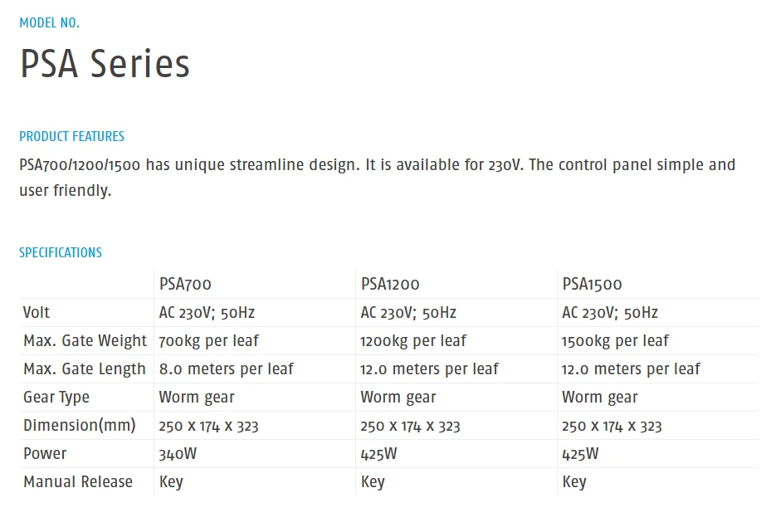Click the 1500kg per leaf cell
This screenshot has height=532, width=781.
tap(615, 341)
